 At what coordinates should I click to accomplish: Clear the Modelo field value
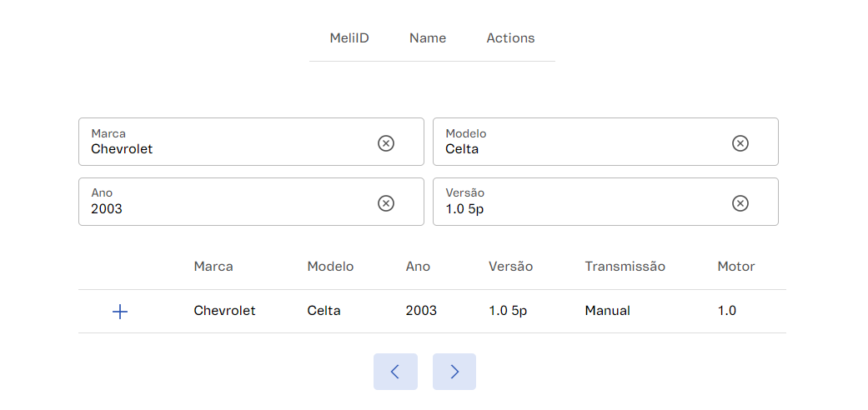(x=740, y=143)
